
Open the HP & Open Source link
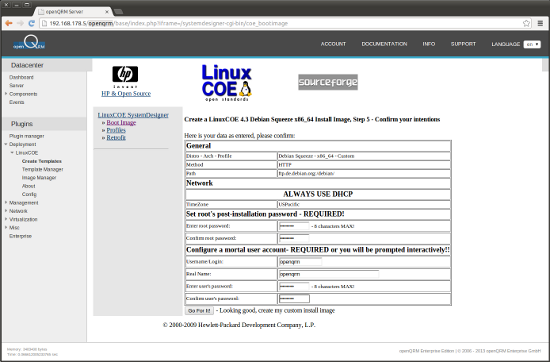pyautogui.click(x=126, y=94)
